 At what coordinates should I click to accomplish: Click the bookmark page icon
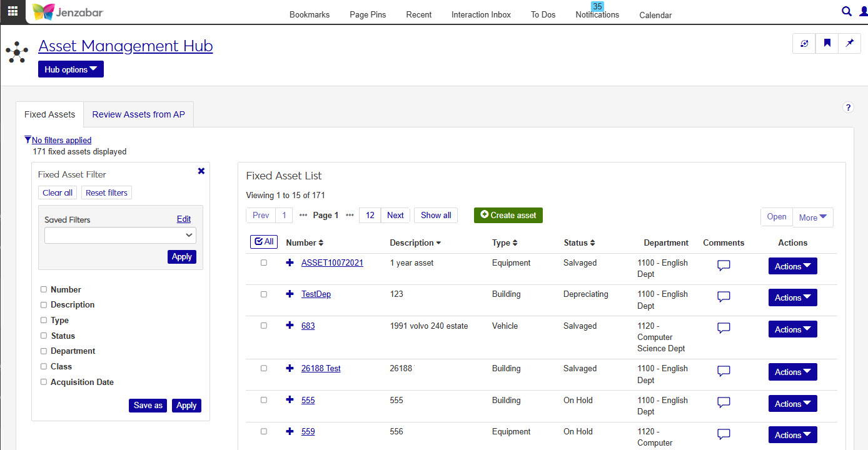tap(827, 43)
